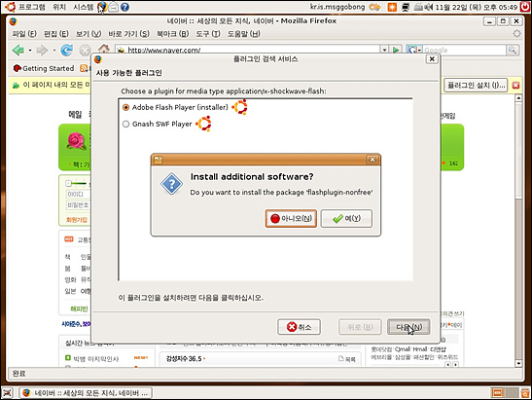The image size is (532, 400).
Task: Open the Back button history dropdown arrow
Action: 30,51
